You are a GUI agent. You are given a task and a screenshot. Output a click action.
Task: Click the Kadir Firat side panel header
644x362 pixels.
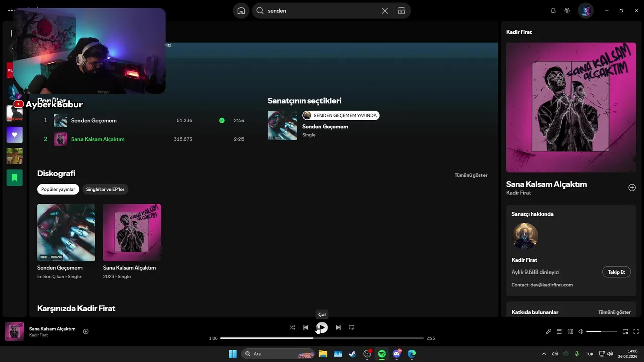click(x=519, y=32)
